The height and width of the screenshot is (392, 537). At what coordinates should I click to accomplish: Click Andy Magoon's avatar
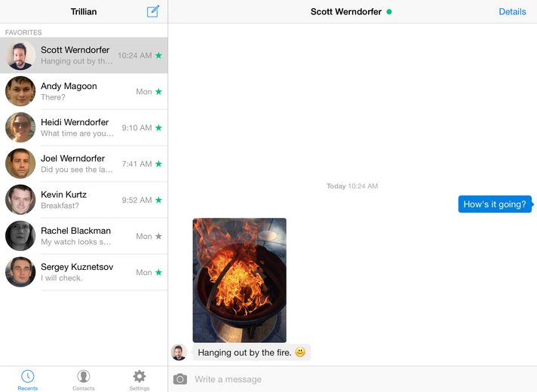pos(20,91)
